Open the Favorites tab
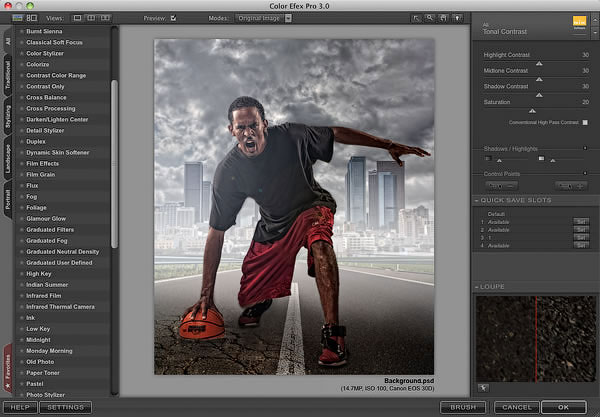The height and width of the screenshot is (417, 600). point(9,369)
